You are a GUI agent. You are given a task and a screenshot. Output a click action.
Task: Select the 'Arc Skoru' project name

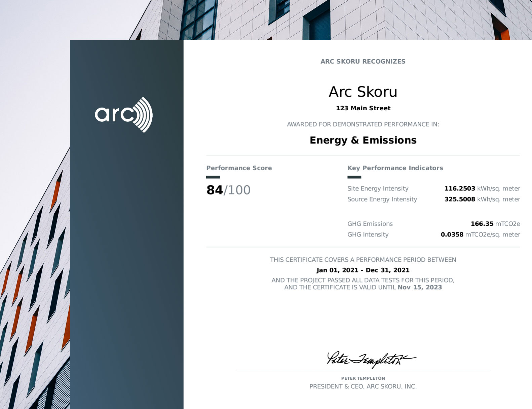point(363,92)
